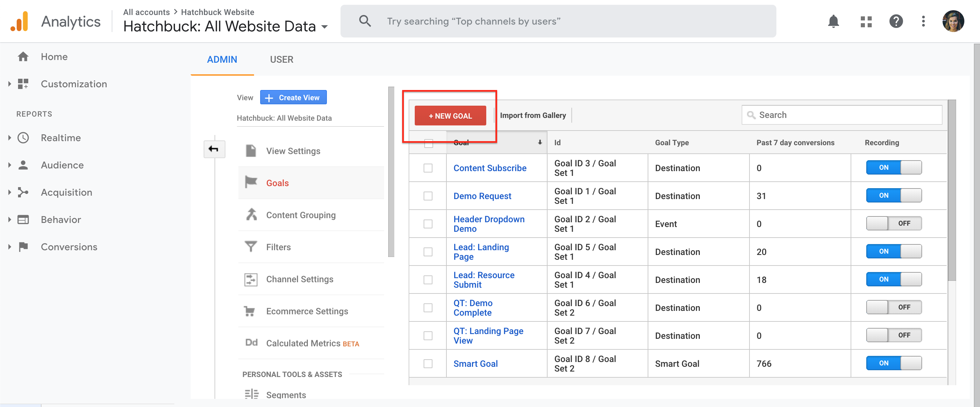Click the Goal column sort arrow
Screen dimensions: 980x407
539,142
